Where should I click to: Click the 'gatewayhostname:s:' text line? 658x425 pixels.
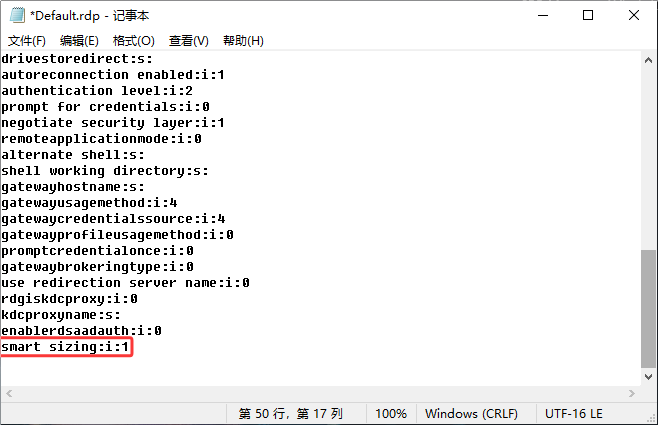73,187
